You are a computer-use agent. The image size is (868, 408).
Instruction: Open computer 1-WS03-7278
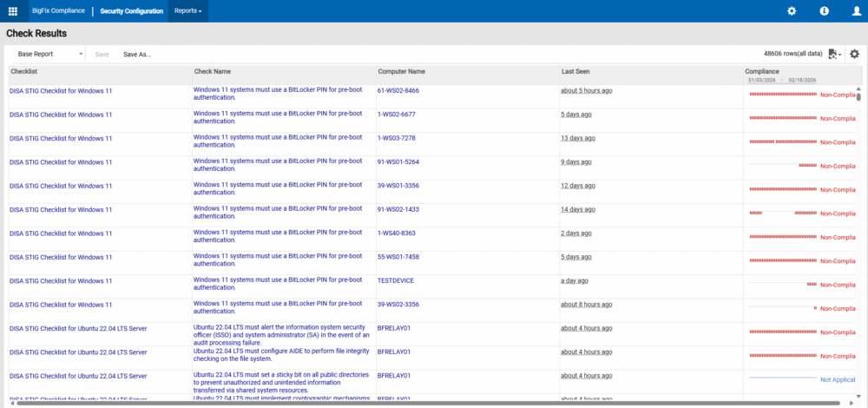coord(397,138)
